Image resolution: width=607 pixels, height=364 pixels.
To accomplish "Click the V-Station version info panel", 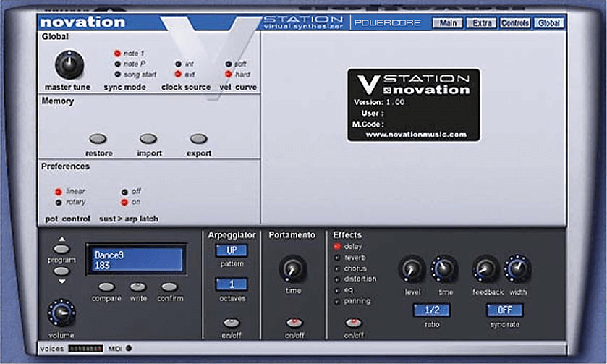I will (413, 105).
